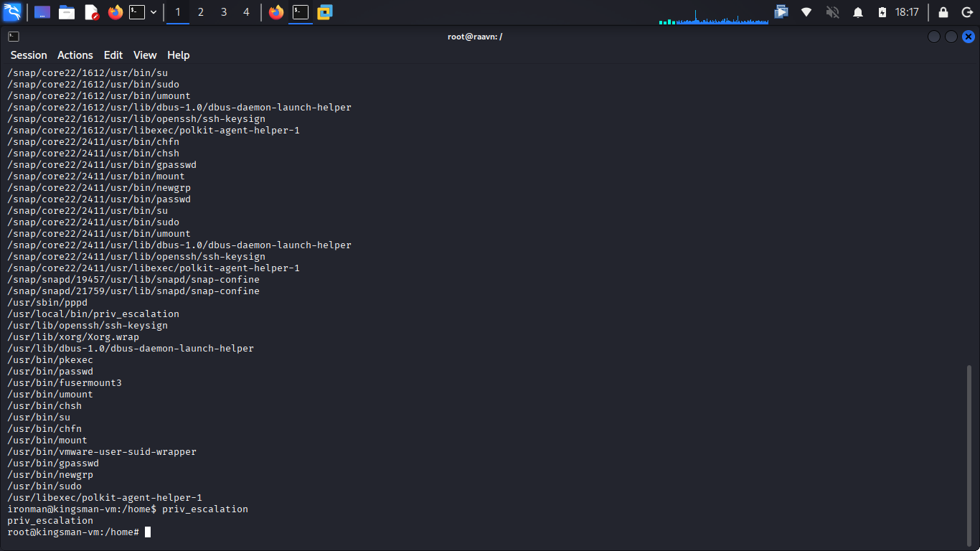Viewport: 980px width, 551px height.
Task: Click the /usr/libexec/polkit-agent-helper-1 last line
Action: click(105, 498)
